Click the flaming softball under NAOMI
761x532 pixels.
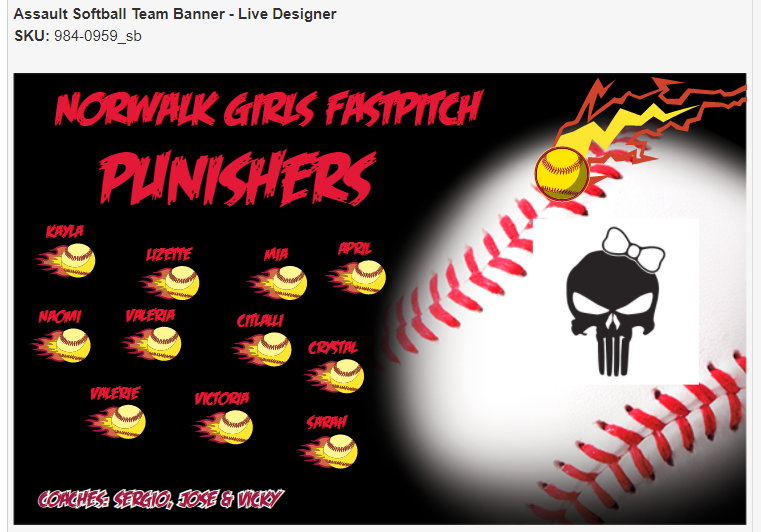click(61, 345)
